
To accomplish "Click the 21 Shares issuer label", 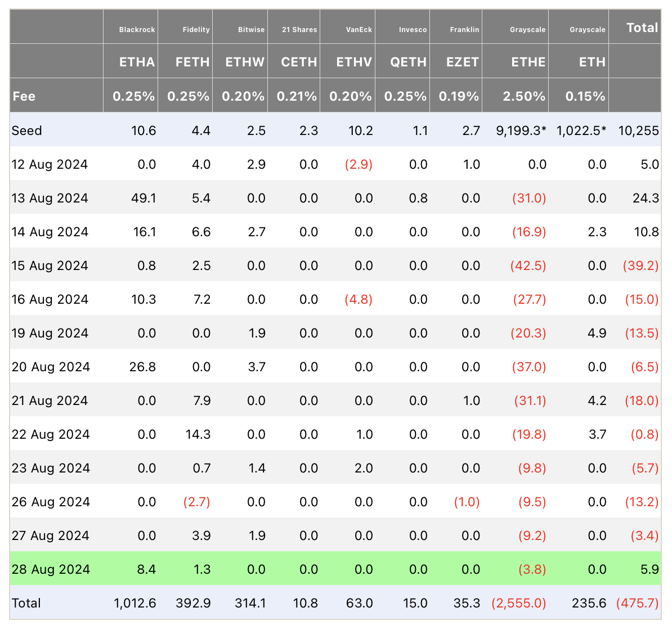I will coord(299,30).
